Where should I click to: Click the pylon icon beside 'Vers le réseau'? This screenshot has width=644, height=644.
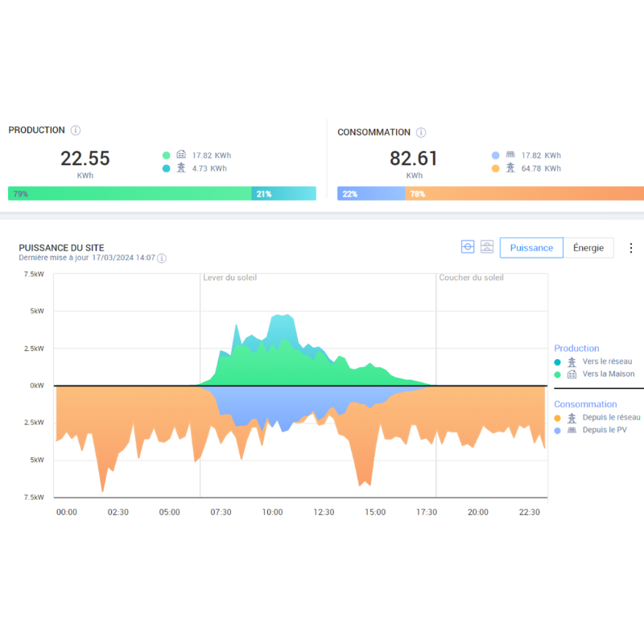pyautogui.click(x=572, y=361)
